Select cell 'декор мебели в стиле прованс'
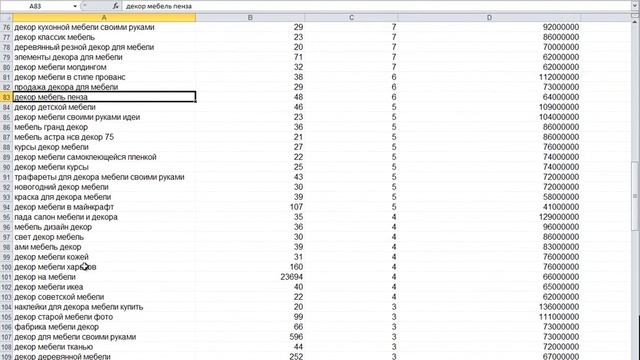Screen dimensions: 640x360 tap(104, 77)
